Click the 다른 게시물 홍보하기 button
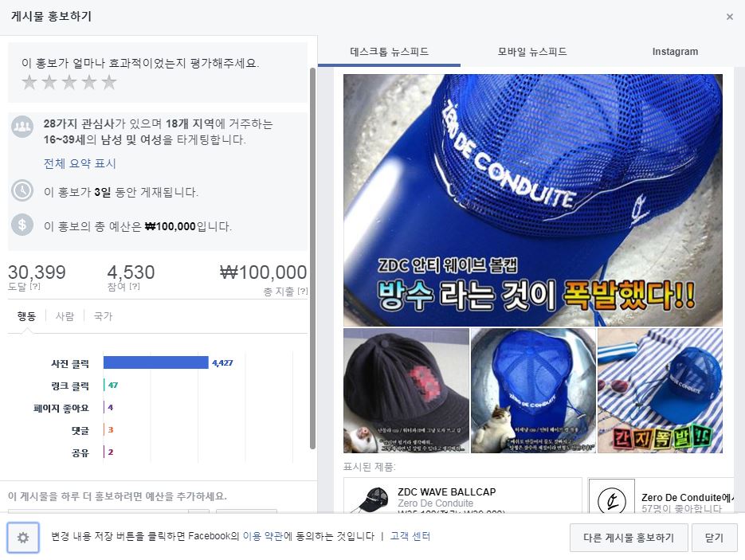 pyautogui.click(x=629, y=538)
